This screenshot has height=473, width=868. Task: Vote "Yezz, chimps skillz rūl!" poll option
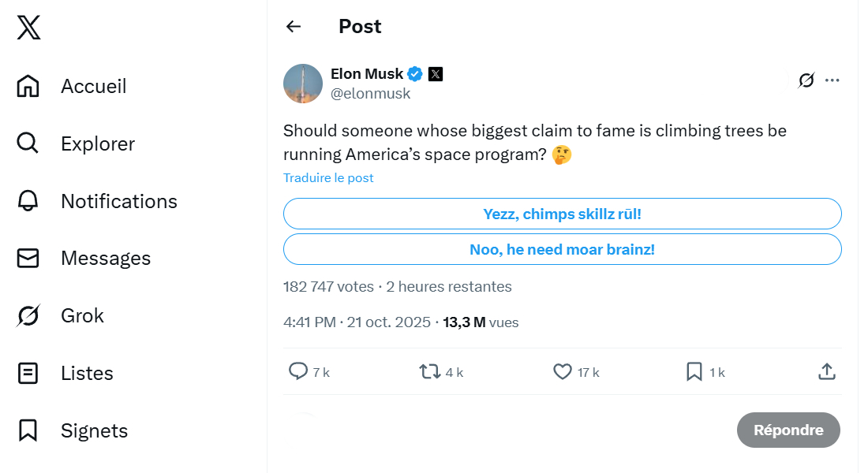pos(562,214)
